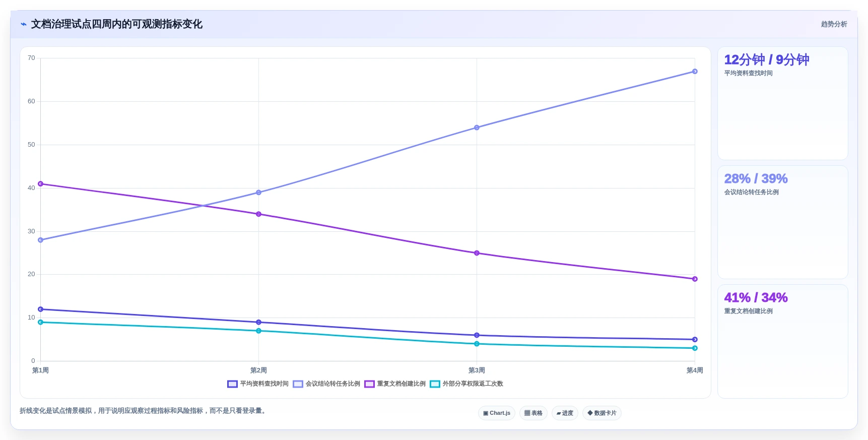Open the 12分钟 / 9分钟 stat card
Viewport: 868px width, 440px height.
pyautogui.click(x=783, y=103)
